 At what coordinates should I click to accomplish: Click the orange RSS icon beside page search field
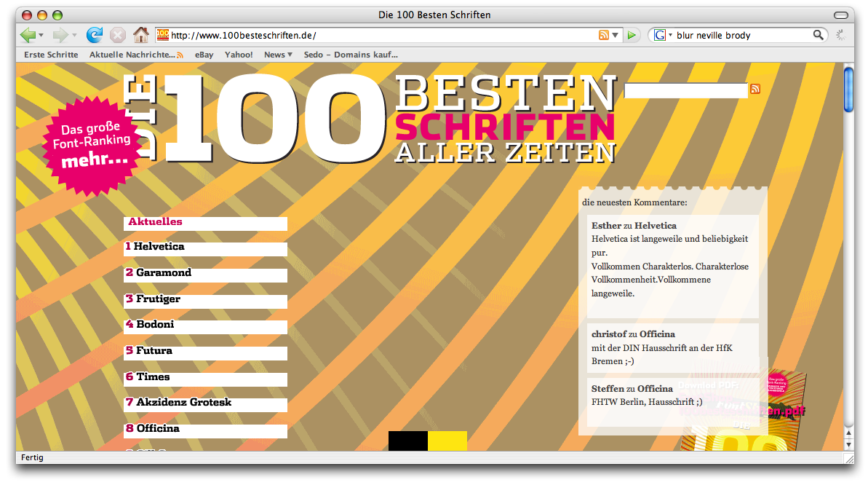(755, 89)
